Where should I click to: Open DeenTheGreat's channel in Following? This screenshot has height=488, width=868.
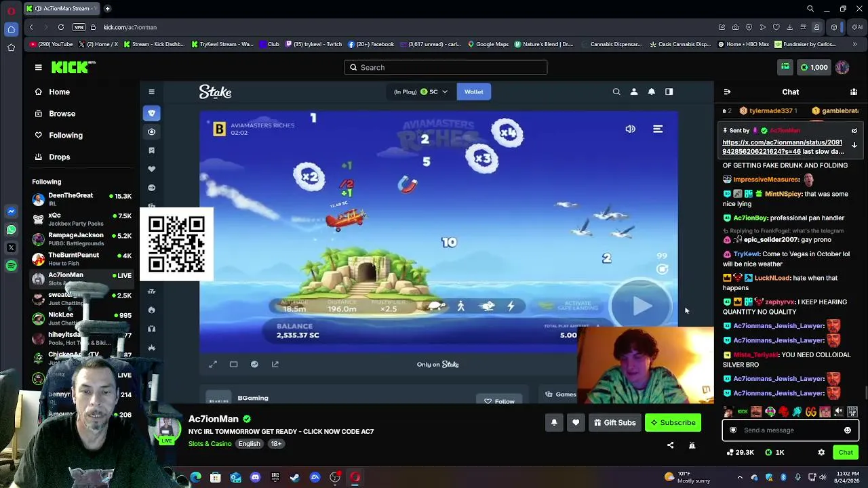82,199
